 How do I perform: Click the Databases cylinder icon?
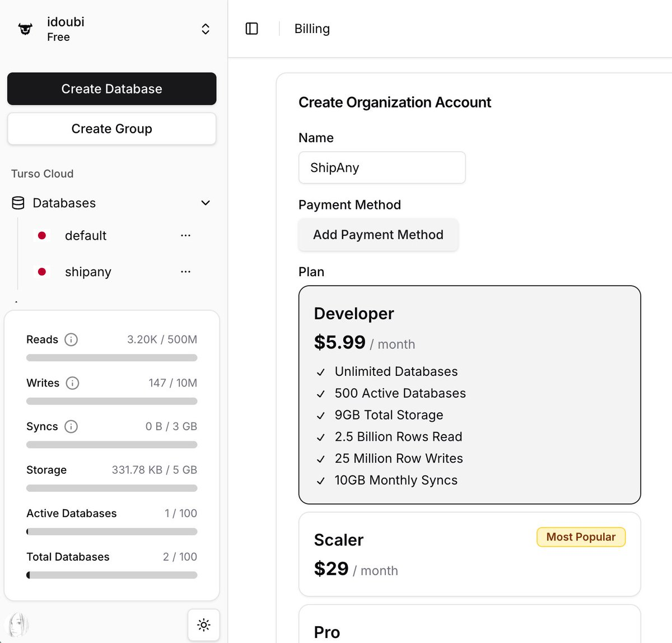coord(18,203)
